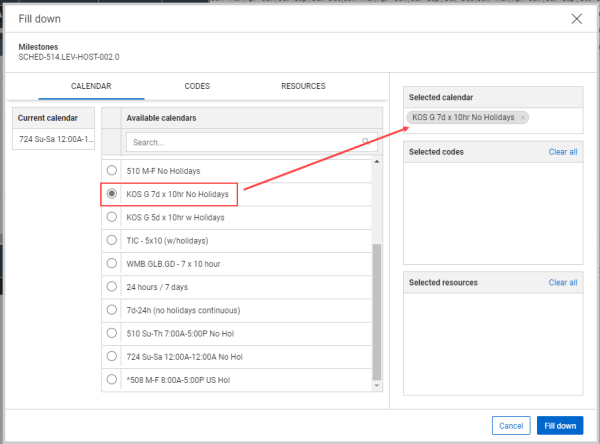Switch to the CODES tab

(x=197, y=87)
